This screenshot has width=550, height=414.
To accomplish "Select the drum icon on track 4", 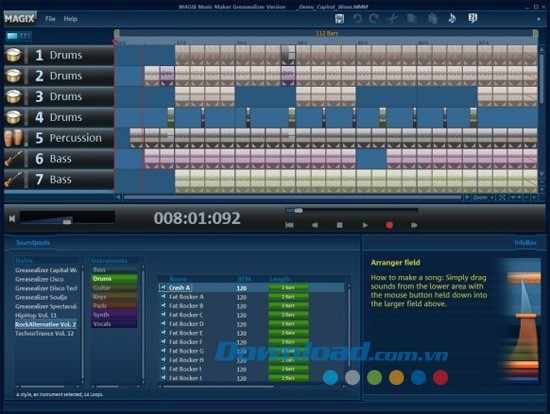I will point(13,117).
